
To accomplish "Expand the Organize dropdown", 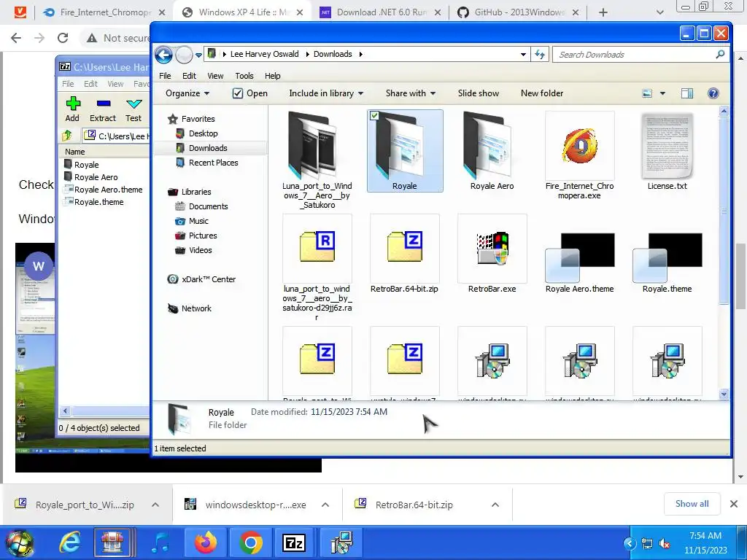I will [x=187, y=93].
